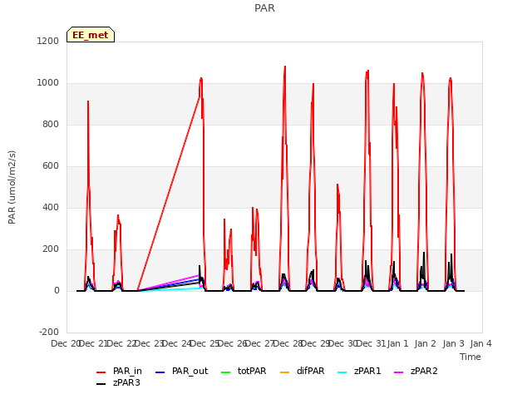Click the zPAR2 legend label
Image resolution: width=532 pixels, height=399 pixels.
coord(424,372)
